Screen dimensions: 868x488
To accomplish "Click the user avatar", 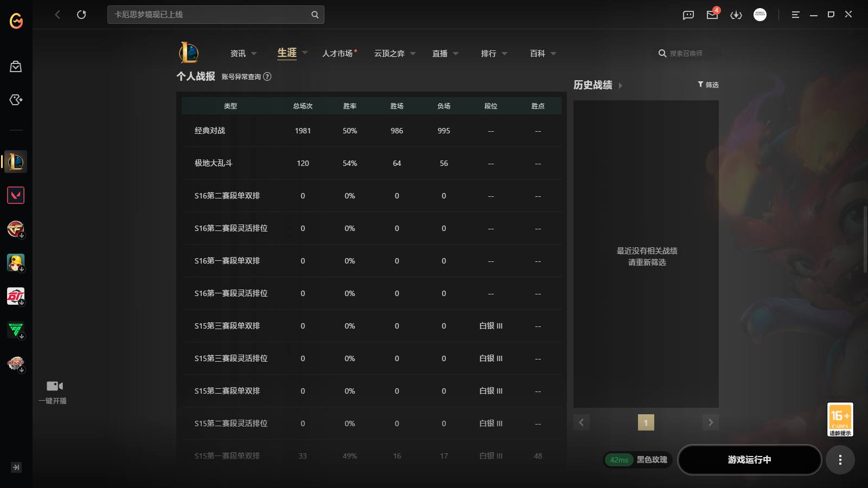I will (x=760, y=15).
